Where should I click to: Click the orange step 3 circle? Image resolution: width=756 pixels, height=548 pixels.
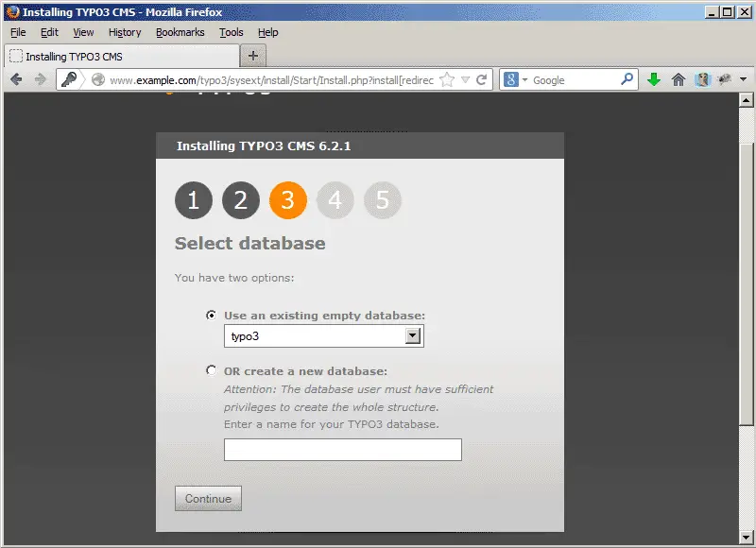point(288,200)
